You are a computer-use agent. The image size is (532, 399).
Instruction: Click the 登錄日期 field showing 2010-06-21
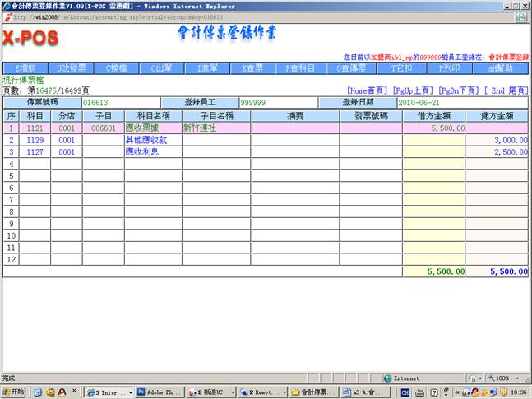coord(461,103)
